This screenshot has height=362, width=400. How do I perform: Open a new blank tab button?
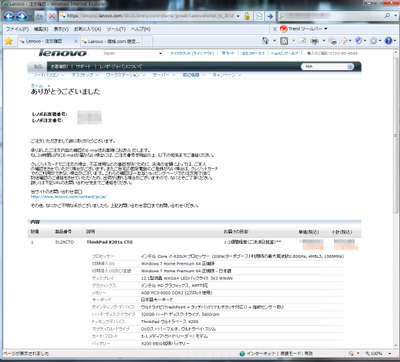click(147, 41)
